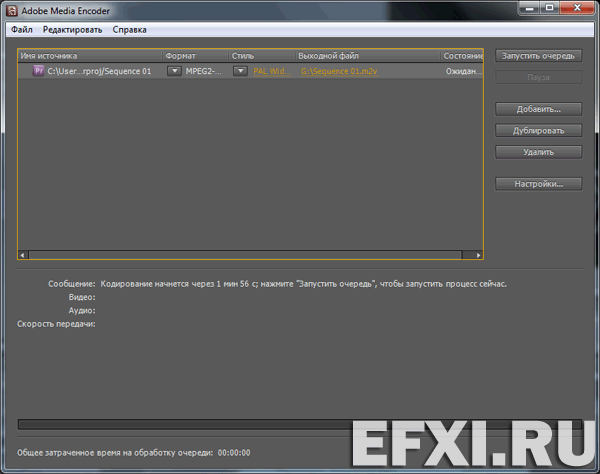Click the Формат column header
Image resolution: width=600 pixels, height=474 pixels.
coord(196,56)
